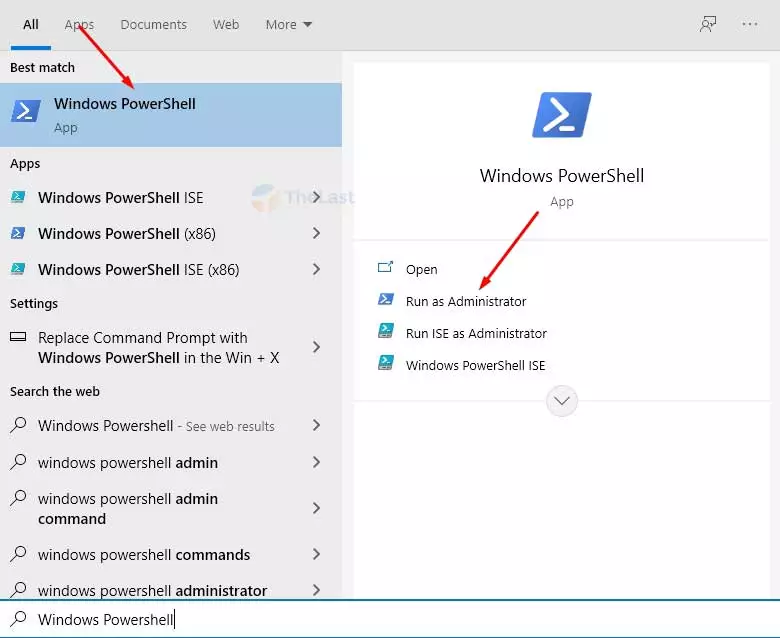
Task: Expand Windows PowerShell (x86) result chevron
Action: (x=316, y=233)
